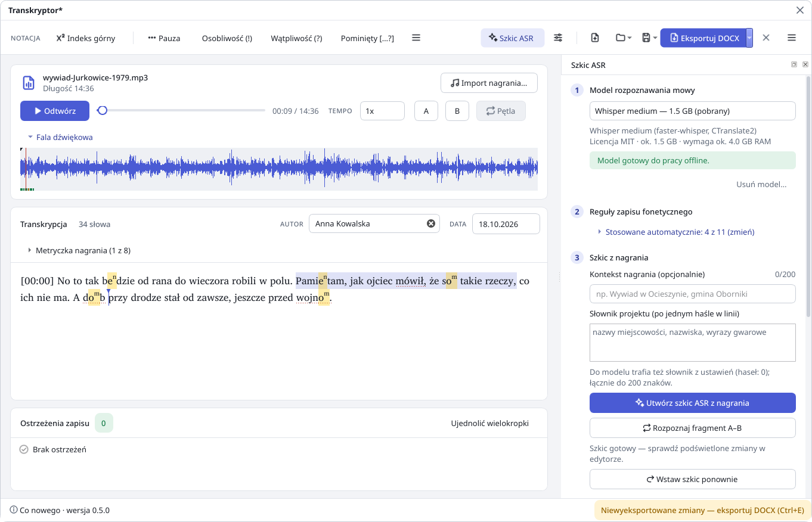812x522 pixels.
Task: Click Utwórz szkic ASR z nagrania
Action: click(x=692, y=403)
